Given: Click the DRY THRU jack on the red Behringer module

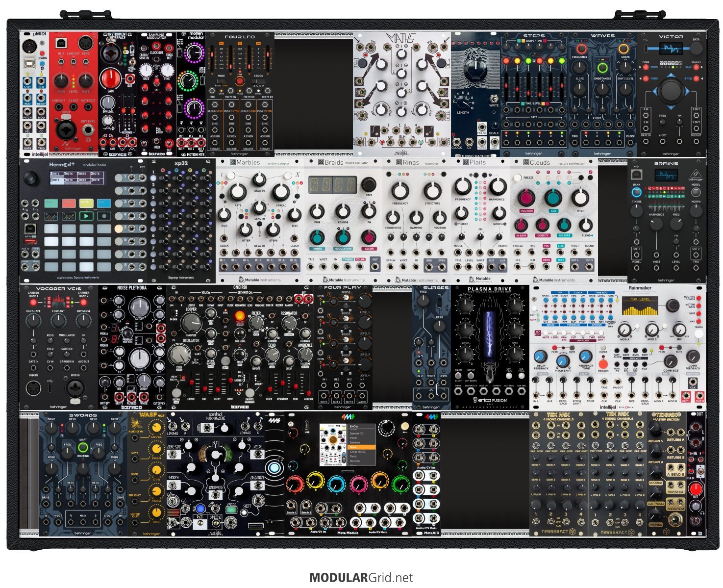Looking at the screenshot, I should pos(89,130).
